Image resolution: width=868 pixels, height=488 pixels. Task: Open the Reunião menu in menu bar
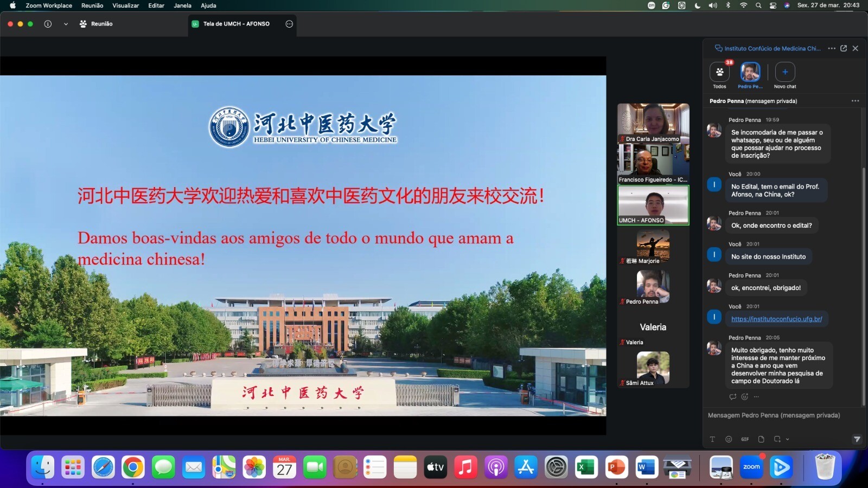click(92, 5)
